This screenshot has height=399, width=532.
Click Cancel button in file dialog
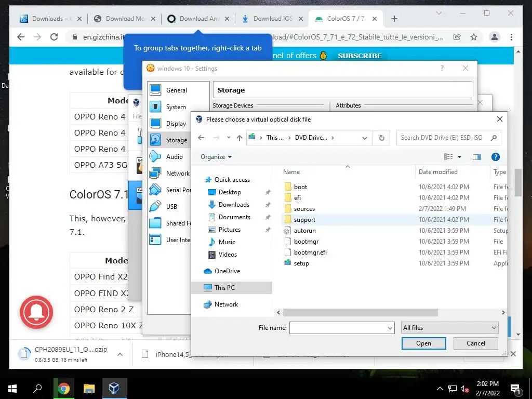(476, 343)
